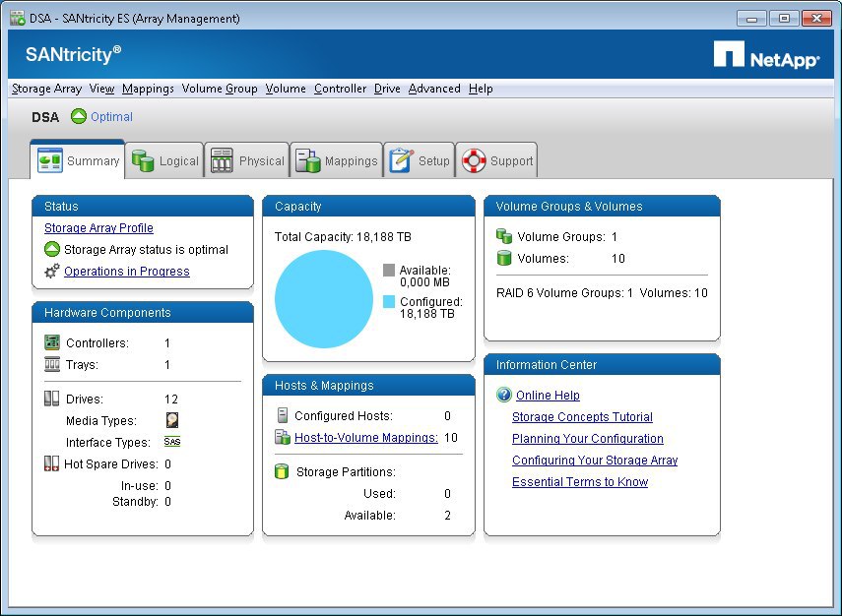Viewport: 842px width, 616px height.
Task: Click the Volumes green cylinder icon
Action: [x=504, y=258]
